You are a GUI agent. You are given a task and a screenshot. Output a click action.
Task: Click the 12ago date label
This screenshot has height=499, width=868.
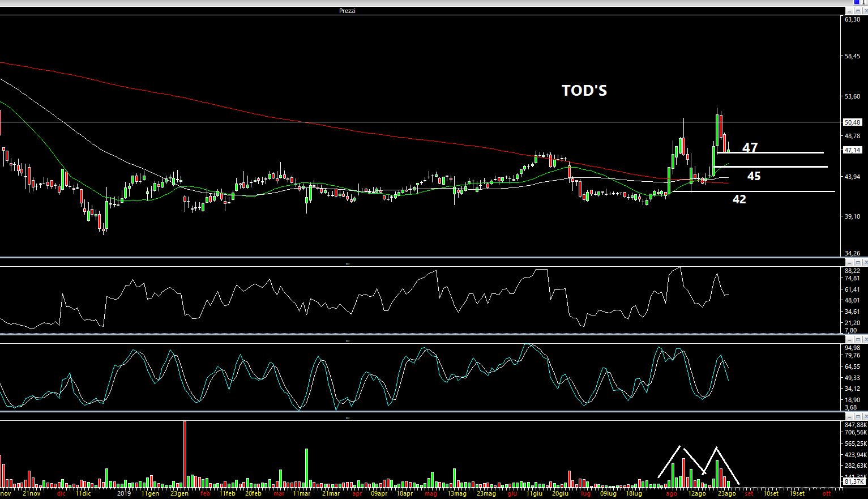tap(696, 494)
